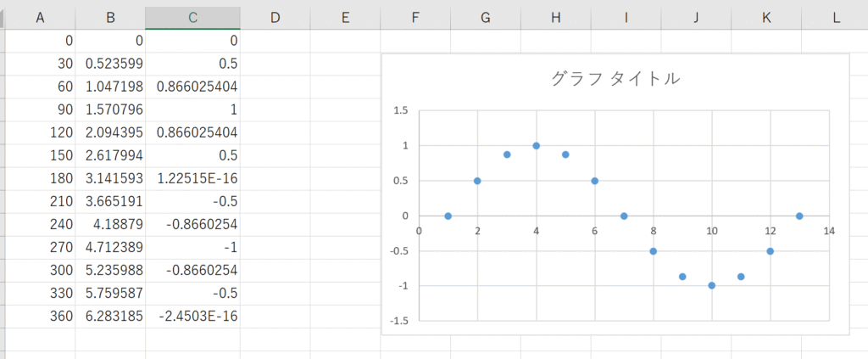Click cell containing 0.523599
The height and width of the screenshot is (359, 868).
pyautogui.click(x=109, y=64)
